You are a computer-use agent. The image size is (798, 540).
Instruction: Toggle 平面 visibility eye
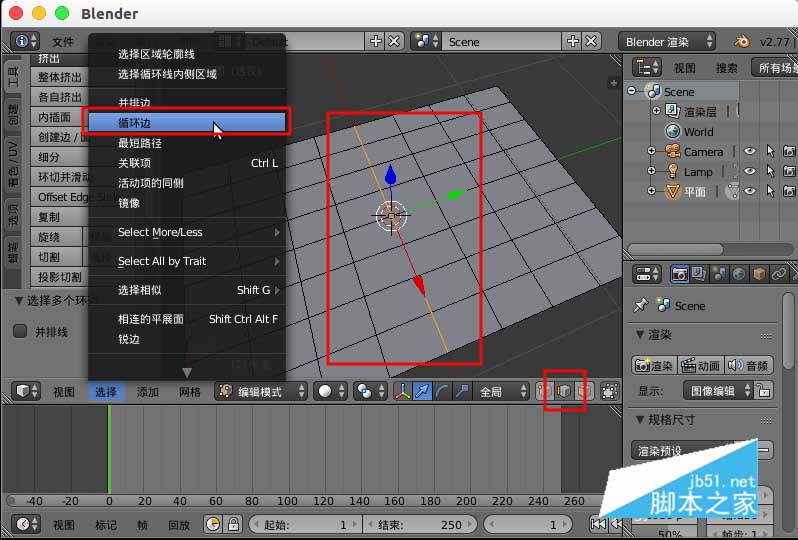(750, 191)
